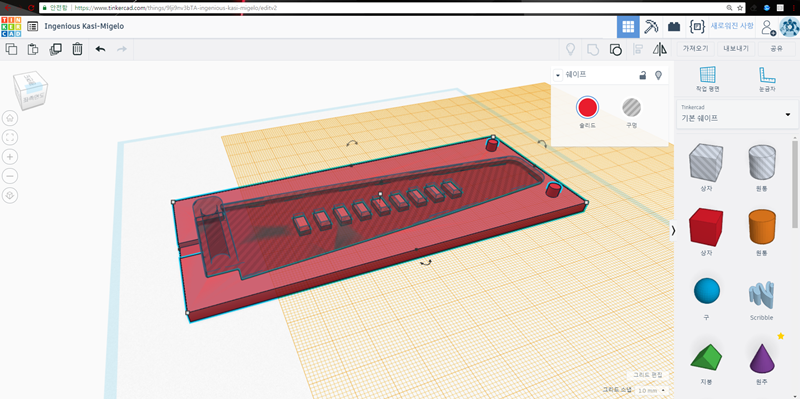The height and width of the screenshot is (399, 800).
Task: Switch to orthographic view
Action: tap(10, 195)
